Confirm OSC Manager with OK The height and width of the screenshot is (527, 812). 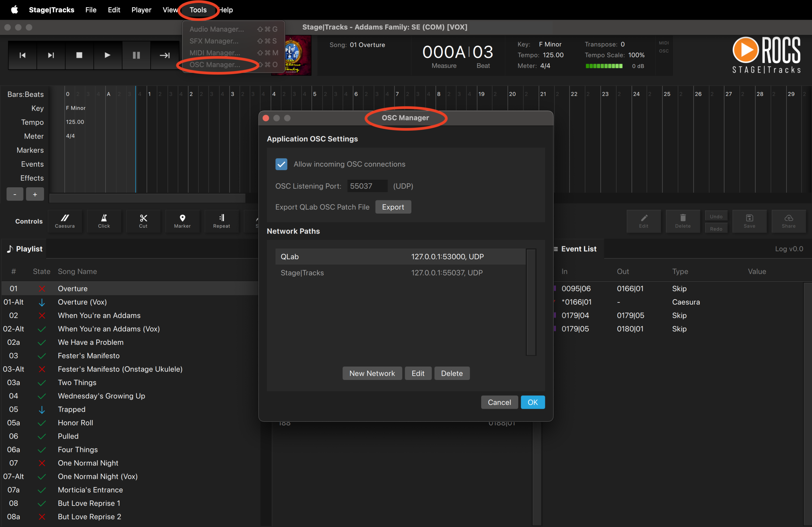pyautogui.click(x=533, y=402)
